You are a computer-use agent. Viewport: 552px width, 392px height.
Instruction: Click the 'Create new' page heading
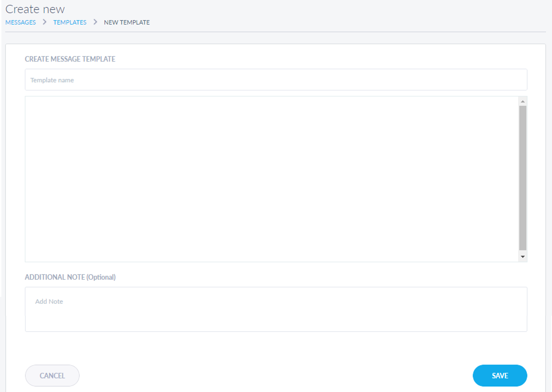[35, 9]
